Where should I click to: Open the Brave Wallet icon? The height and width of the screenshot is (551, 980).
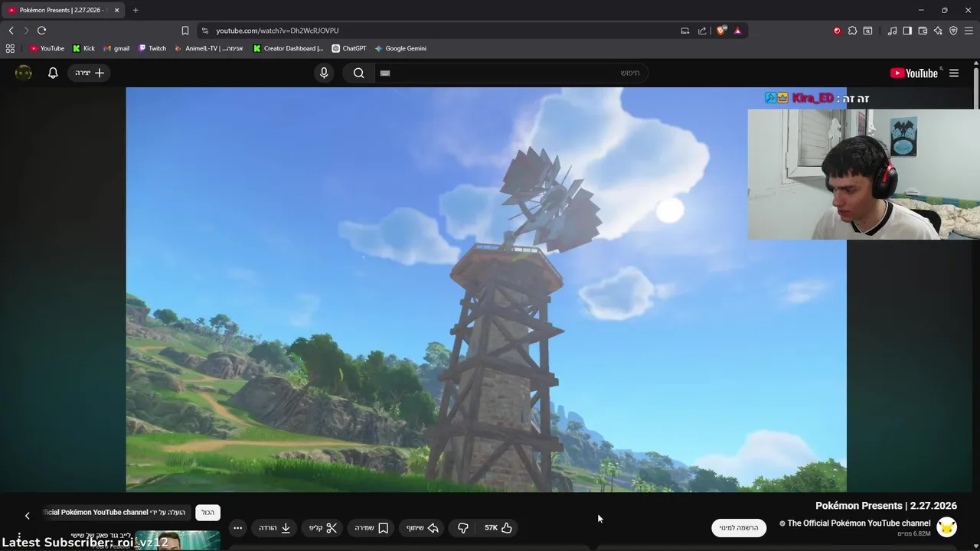[923, 31]
